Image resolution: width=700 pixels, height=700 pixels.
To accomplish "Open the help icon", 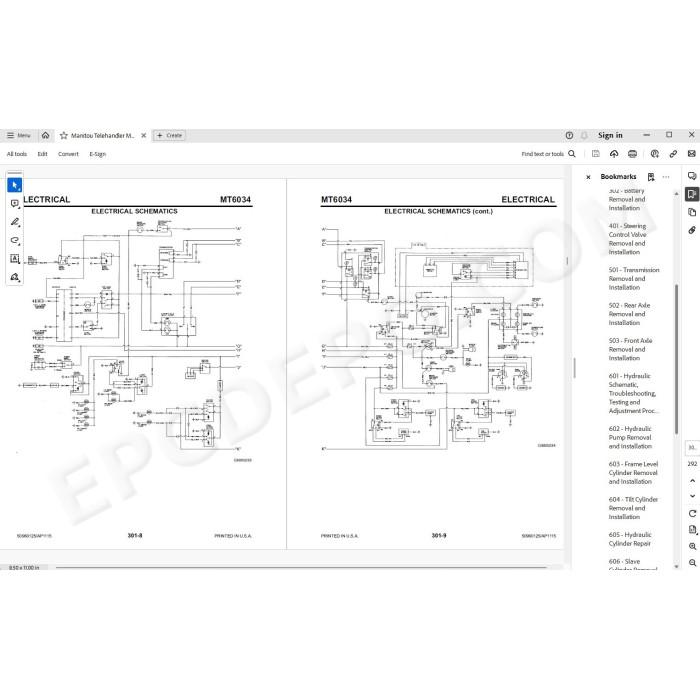I will point(569,135).
